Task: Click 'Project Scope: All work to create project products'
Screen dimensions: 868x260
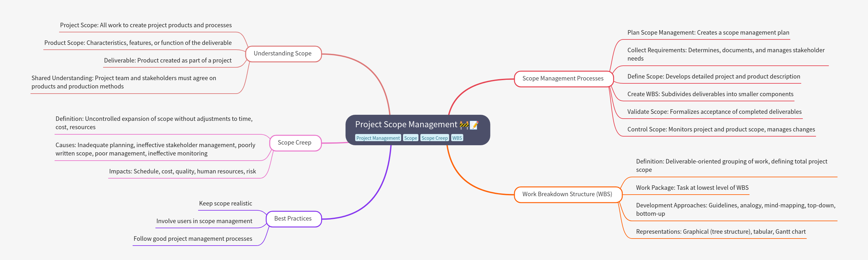Action: click(146, 25)
